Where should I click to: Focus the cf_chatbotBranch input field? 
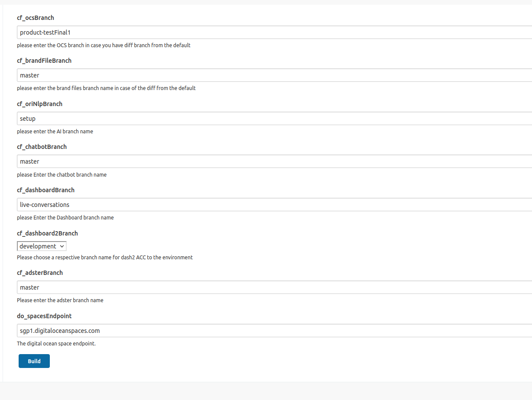(274, 161)
